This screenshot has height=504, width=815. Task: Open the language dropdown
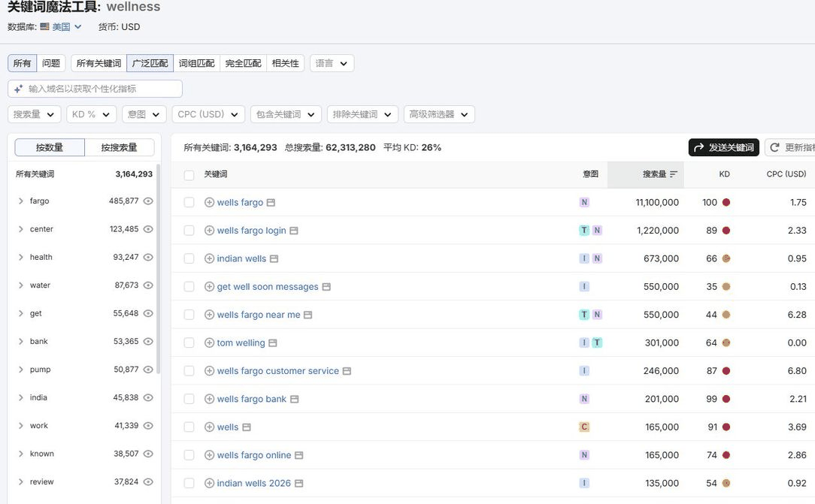point(332,63)
